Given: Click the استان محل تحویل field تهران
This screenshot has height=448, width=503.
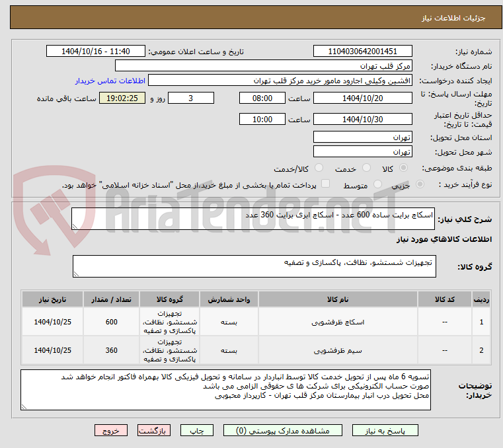Looking at the screenshot, I should point(362,137).
